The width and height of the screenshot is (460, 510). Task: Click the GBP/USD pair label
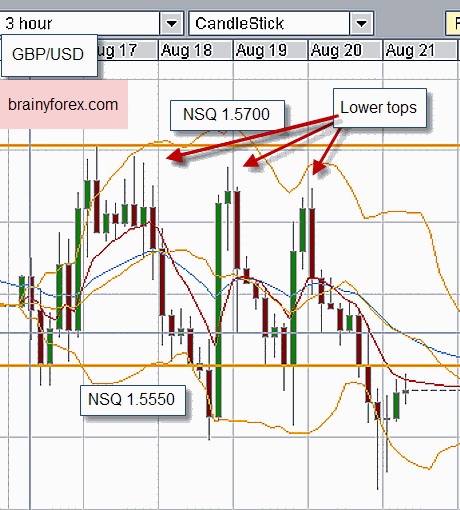click(49, 55)
